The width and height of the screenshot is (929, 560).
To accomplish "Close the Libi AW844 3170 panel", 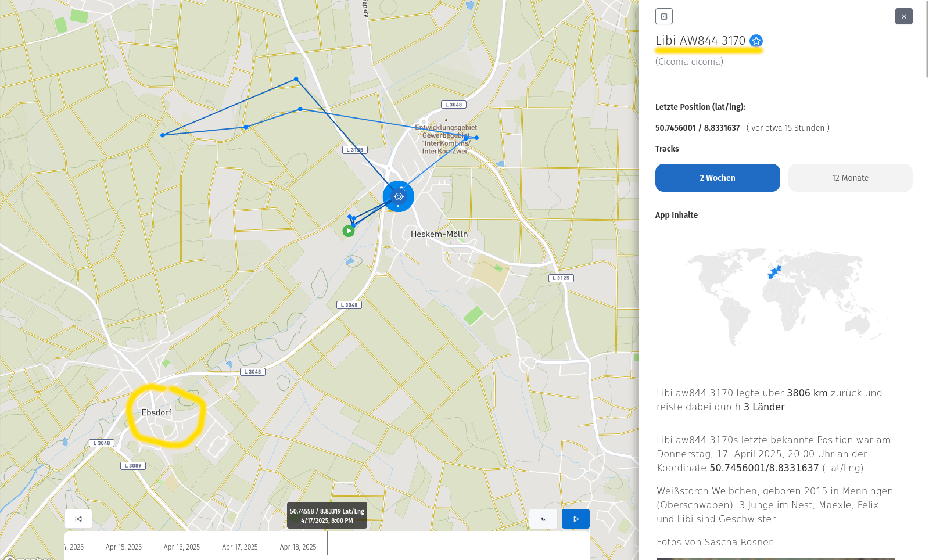I will [x=903, y=16].
